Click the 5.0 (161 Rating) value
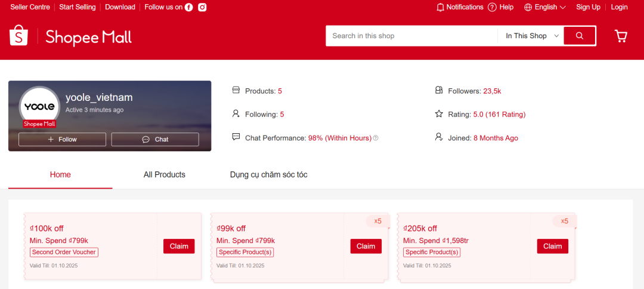This screenshot has width=644, height=289. tap(500, 115)
